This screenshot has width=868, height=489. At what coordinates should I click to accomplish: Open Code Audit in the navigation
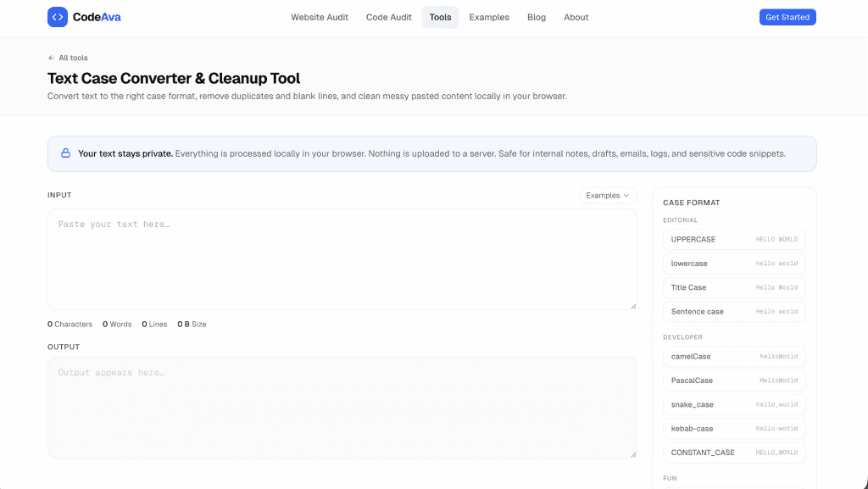point(388,17)
